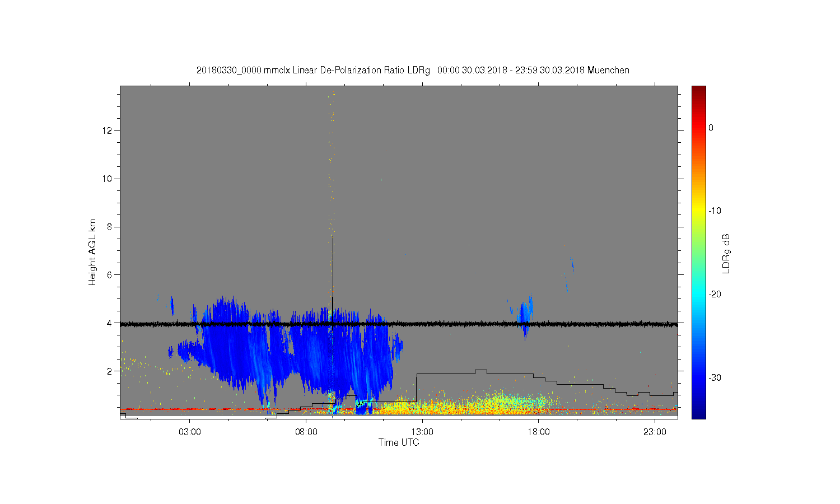Click the "LDRg dB" colorbar label

(726, 253)
